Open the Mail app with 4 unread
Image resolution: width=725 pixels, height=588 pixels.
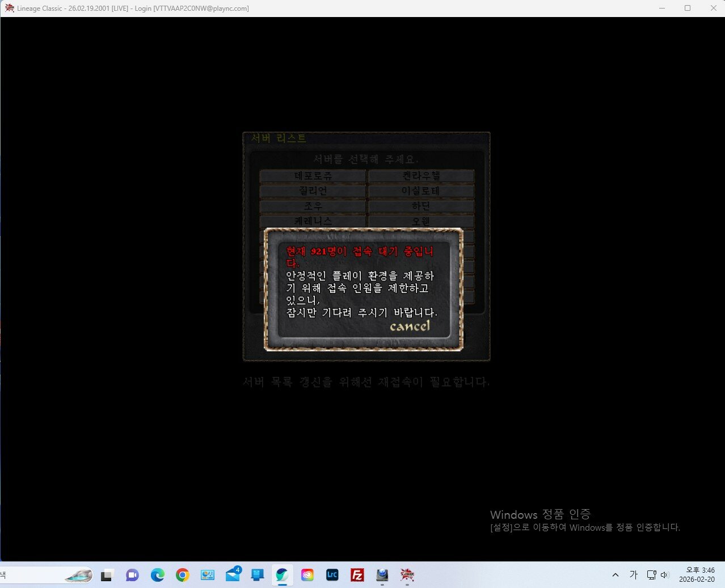233,575
